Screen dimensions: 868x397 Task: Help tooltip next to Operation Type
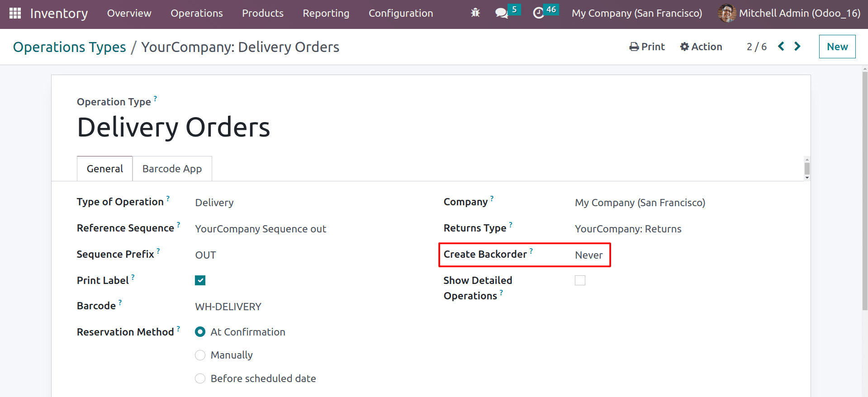pos(155,98)
